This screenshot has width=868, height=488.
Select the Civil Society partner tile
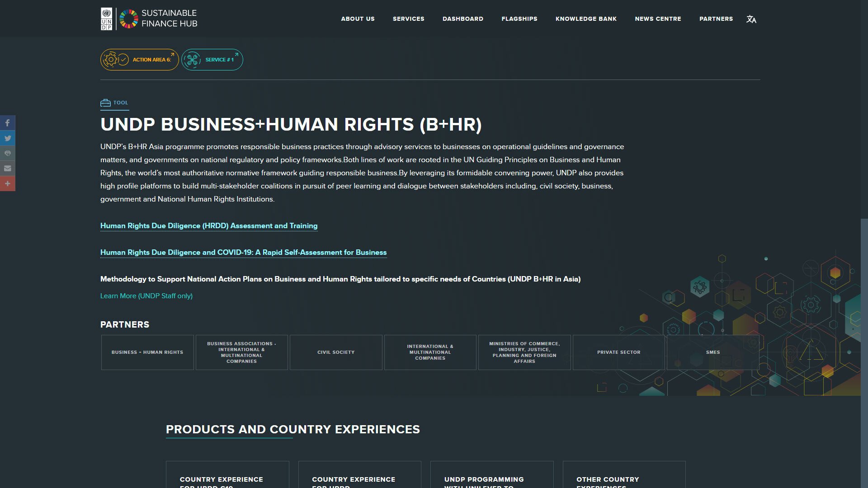[x=336, y=352]
